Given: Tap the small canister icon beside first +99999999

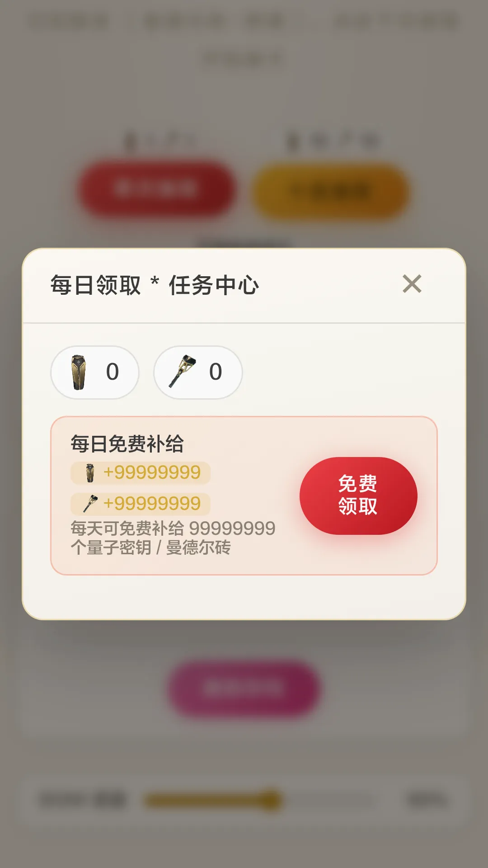Looking at the screenshot, I should click(90, 473).
